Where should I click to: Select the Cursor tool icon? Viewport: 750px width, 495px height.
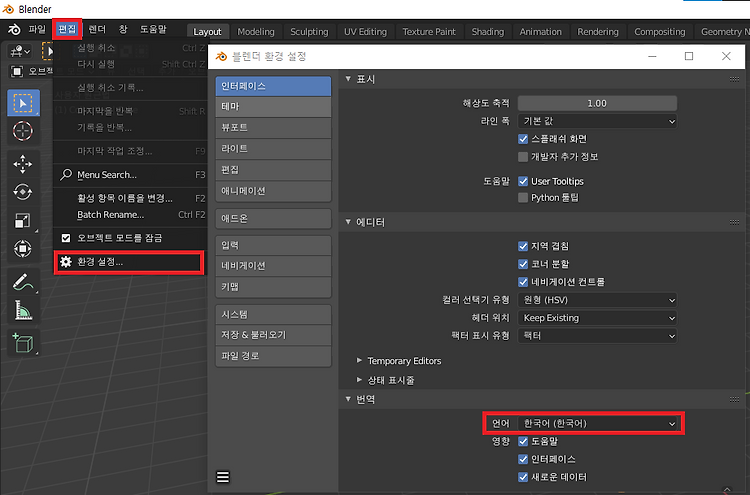(23, 131)
